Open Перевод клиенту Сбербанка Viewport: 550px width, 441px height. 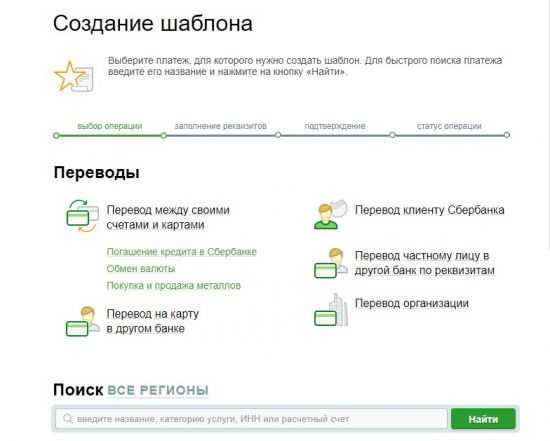[429, 210]
